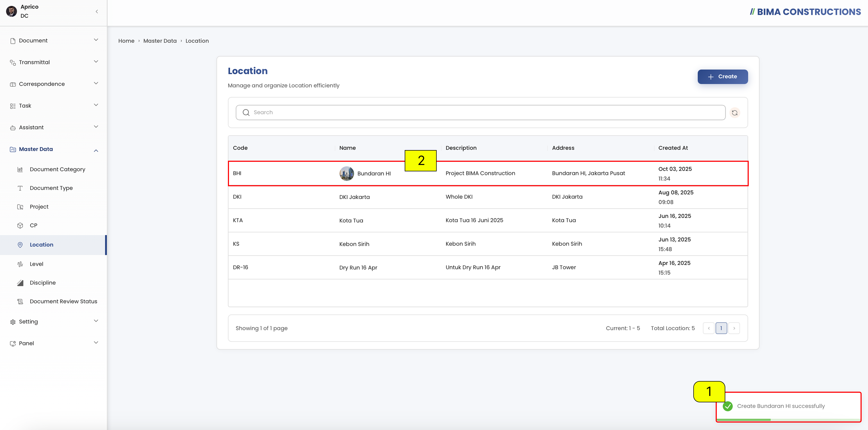Open the Discipline master data page
The image size is (868, 430).
tap(43, 283)
